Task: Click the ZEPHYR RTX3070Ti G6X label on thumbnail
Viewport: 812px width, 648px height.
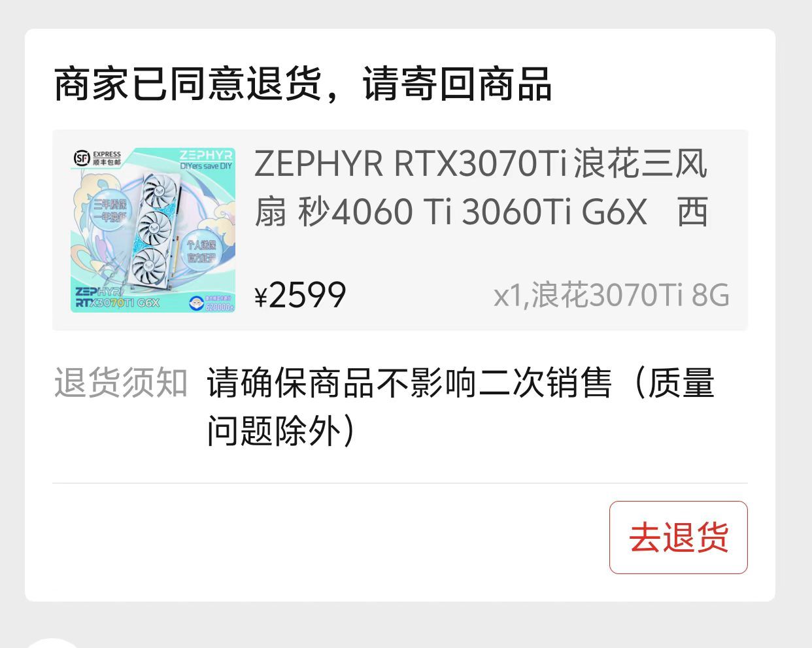Action: click(x=117, y=298)
